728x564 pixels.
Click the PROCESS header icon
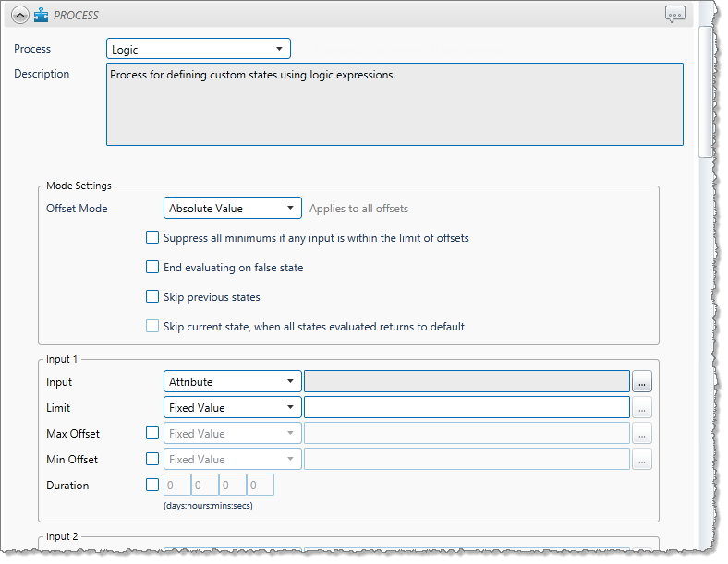(41, 15)
